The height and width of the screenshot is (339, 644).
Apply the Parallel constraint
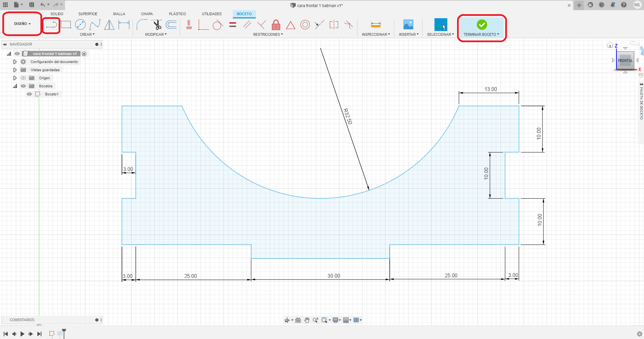pos(247,25)
